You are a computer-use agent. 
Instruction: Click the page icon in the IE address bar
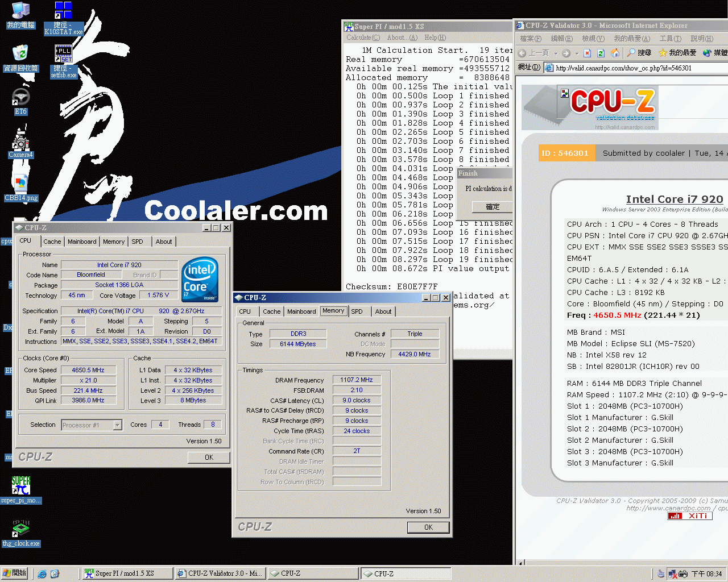point(549,68)
